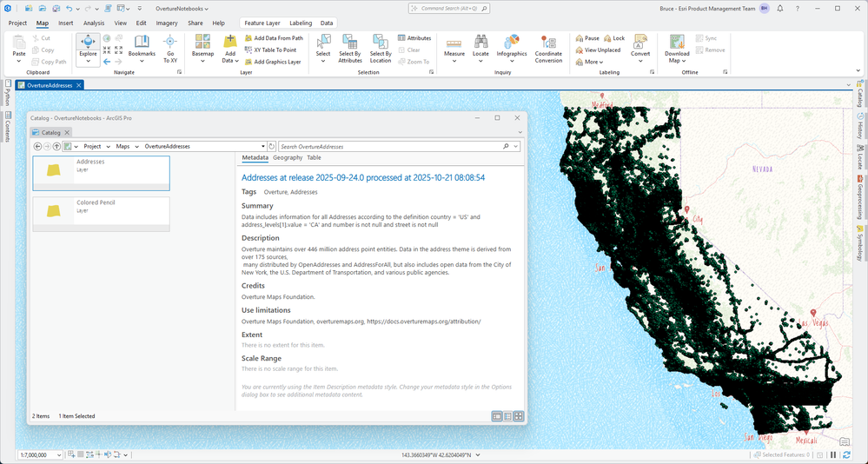Open the Bookmarks gallery
868x464 pixels.
pyautogui.click(x=142, y=48)
